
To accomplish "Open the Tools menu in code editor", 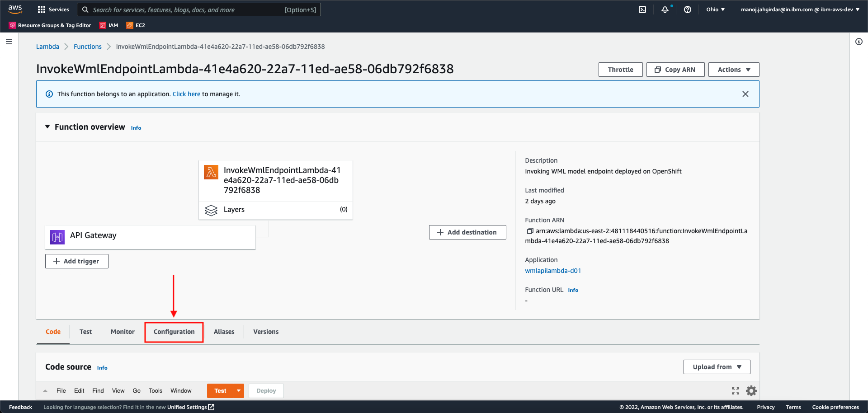I will 156,391.
